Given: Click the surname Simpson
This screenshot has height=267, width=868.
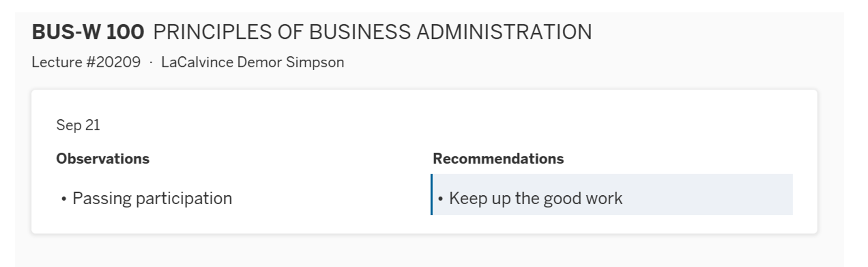Looking at the screenshot, I should coord(315,62).
